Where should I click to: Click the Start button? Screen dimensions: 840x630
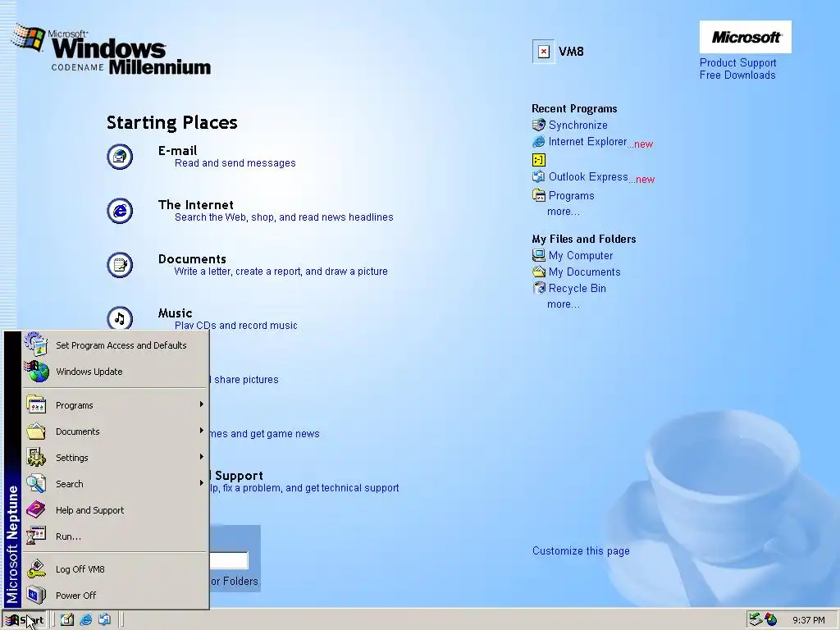(x=25, y=620)
